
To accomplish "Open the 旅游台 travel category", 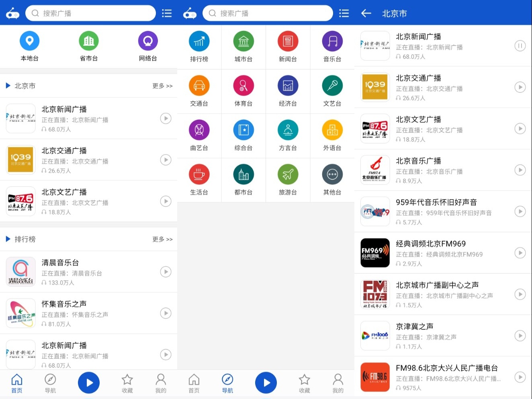I will click(288, 180).
